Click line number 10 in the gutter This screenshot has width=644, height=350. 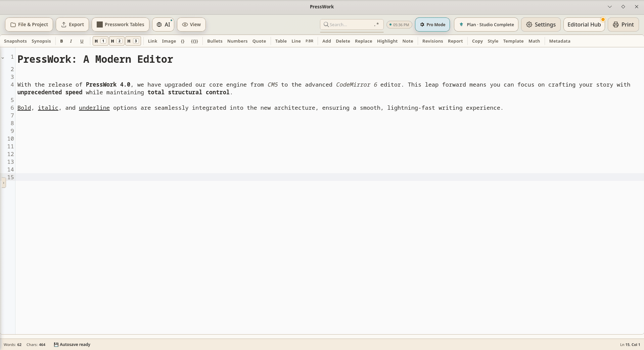11,139
